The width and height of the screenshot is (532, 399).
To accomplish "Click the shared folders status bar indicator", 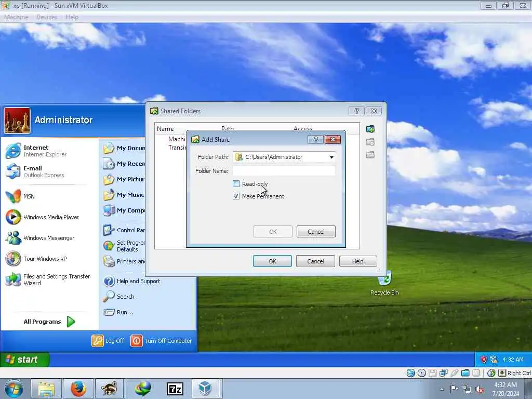I will [x=465, y=373].
